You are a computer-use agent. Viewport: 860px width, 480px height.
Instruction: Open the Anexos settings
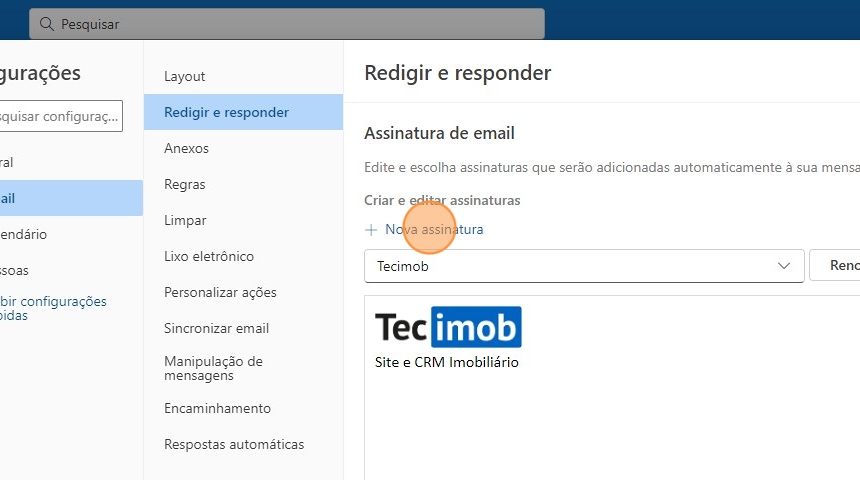[187, 148]
